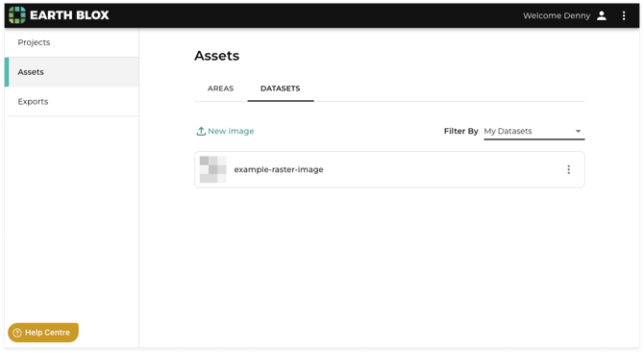Screen dimensions: 644x353
Task: Expand the Filter By My Datasets dropdown
Action: tap(533, 131)
